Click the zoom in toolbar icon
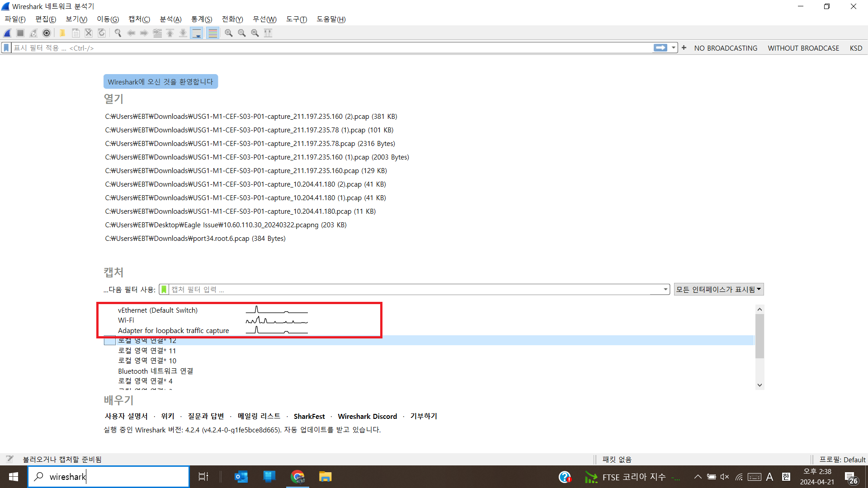Screen dimensions: 868x488 [229, 33]
